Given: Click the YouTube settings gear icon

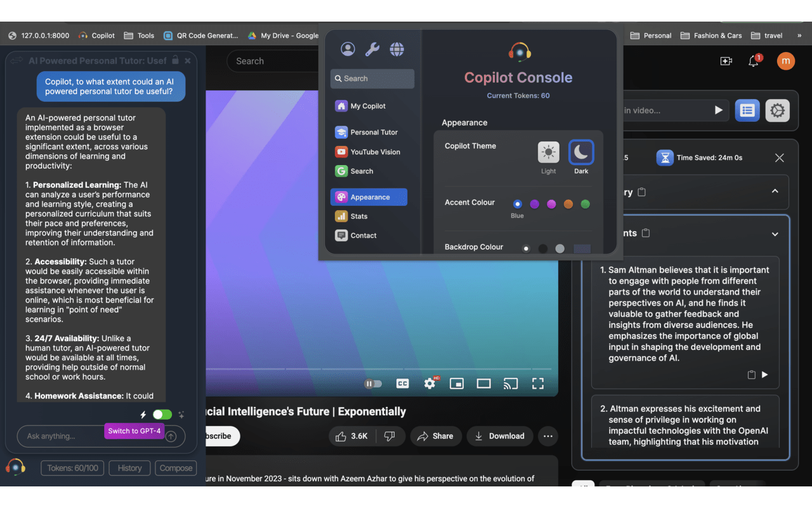Looking at the screenshot, I should [429, 384].
